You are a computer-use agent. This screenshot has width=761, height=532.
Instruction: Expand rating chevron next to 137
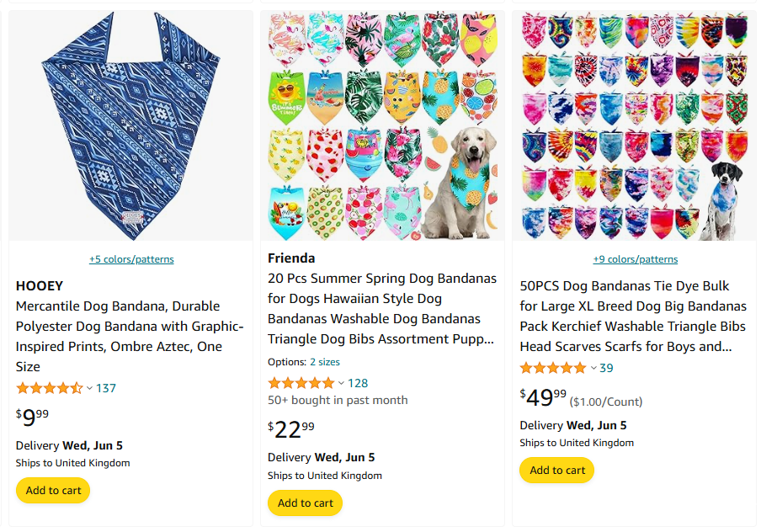[x=89, y=389]
